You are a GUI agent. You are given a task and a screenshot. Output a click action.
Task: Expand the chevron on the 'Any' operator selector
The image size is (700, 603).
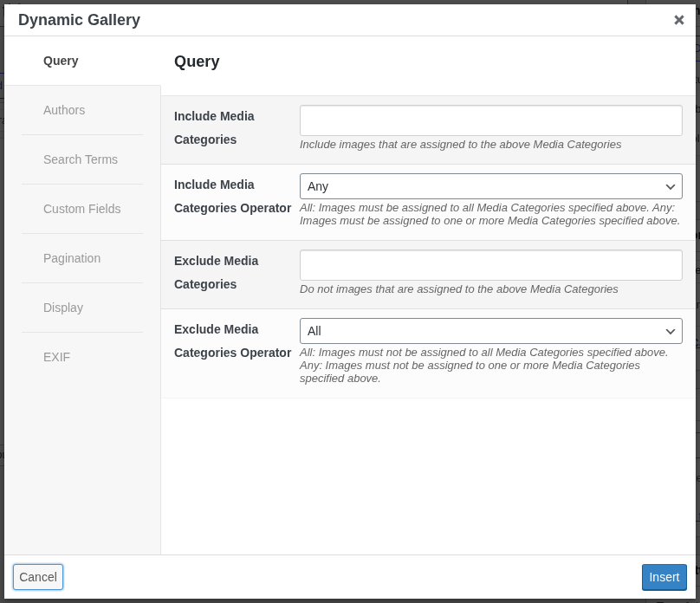(x=670, y=185)
